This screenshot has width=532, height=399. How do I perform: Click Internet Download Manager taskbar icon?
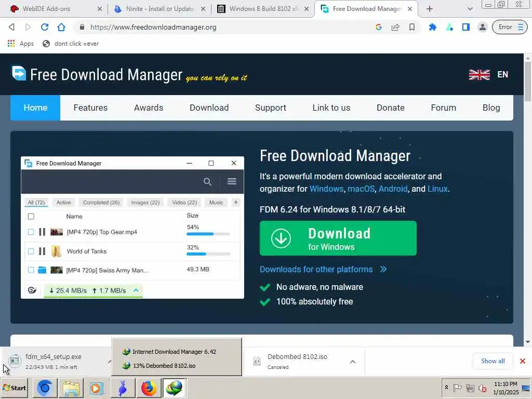[174, 388]
